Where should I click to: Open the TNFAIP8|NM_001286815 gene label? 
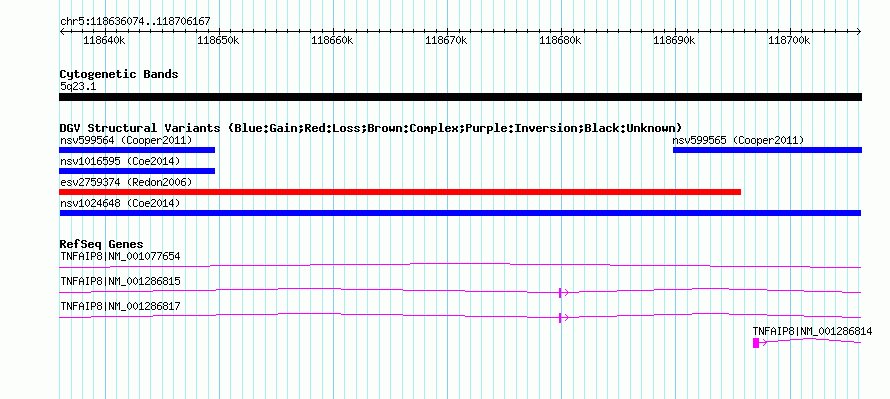(120, 282)
